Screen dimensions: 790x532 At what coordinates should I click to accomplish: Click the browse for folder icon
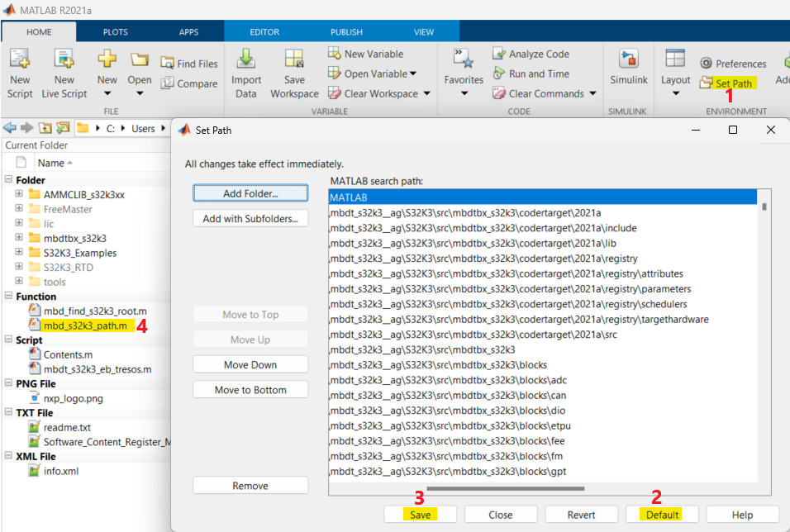(x=63, y=128)
